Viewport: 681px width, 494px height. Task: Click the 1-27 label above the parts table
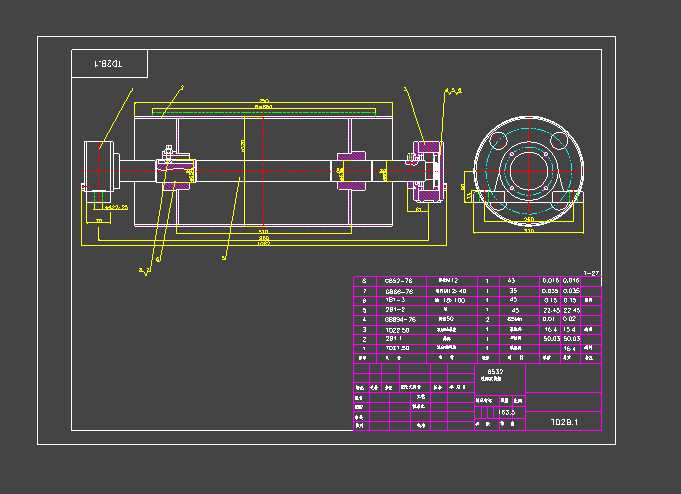coord(592,272)
